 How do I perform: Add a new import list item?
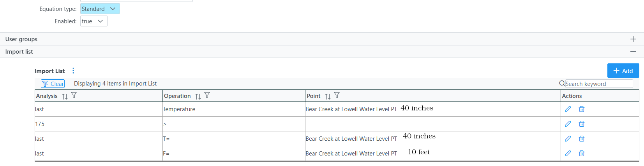(623, 71)
